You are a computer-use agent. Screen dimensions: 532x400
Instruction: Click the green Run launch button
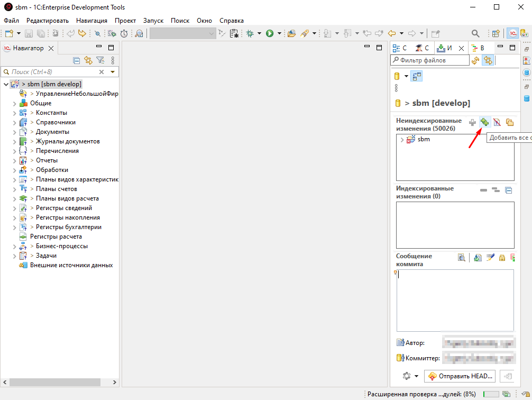pyautogui.click(x=270, y=33)
